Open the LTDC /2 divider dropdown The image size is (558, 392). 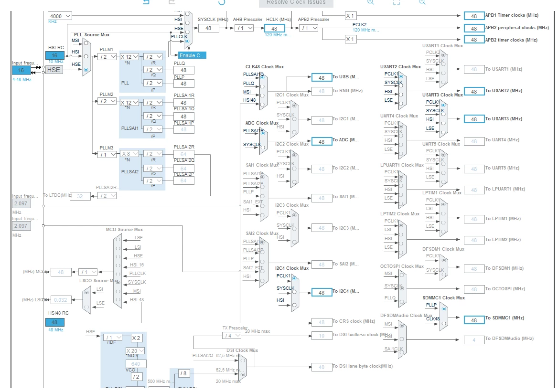point(107,196)
